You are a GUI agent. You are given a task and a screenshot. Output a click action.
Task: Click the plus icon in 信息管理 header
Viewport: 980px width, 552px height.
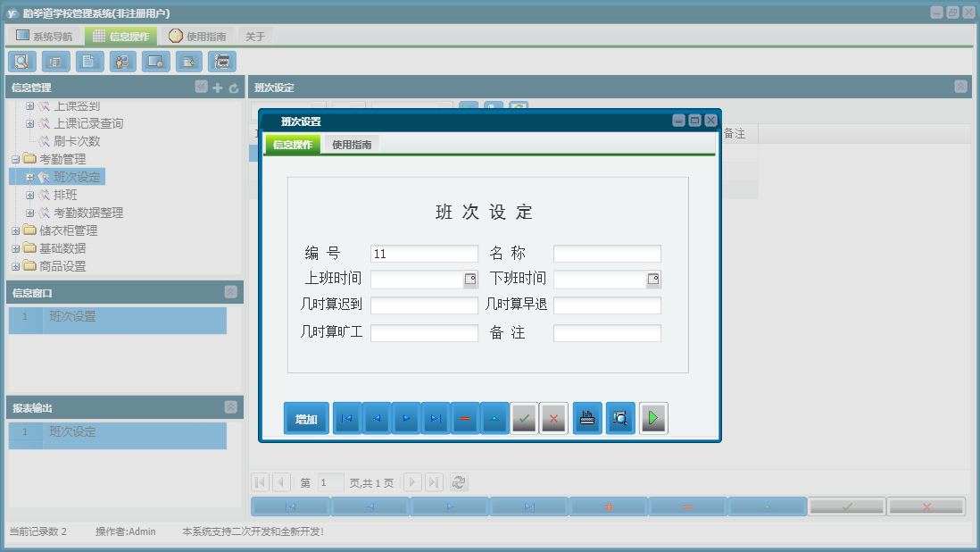(218, 88)
